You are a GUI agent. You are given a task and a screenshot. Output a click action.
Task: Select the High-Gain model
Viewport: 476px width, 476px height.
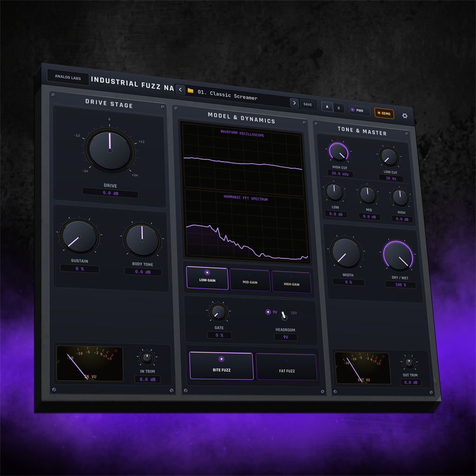291,282
